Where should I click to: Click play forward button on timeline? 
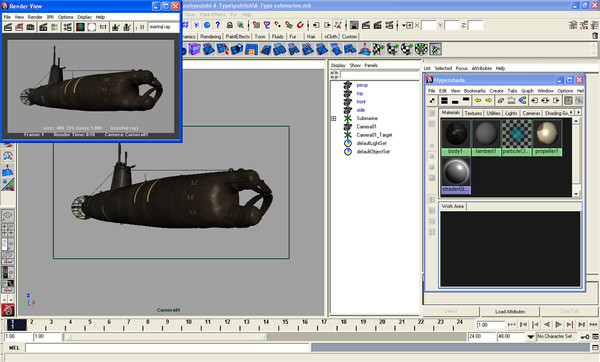click(558, 324)
